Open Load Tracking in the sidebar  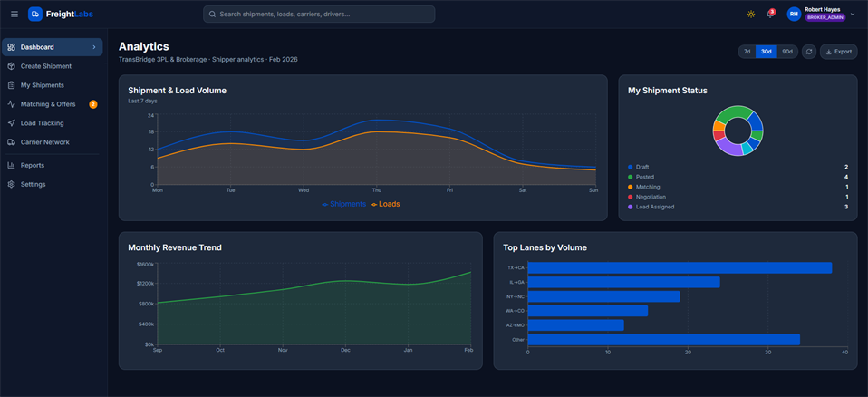pos(52,123)
